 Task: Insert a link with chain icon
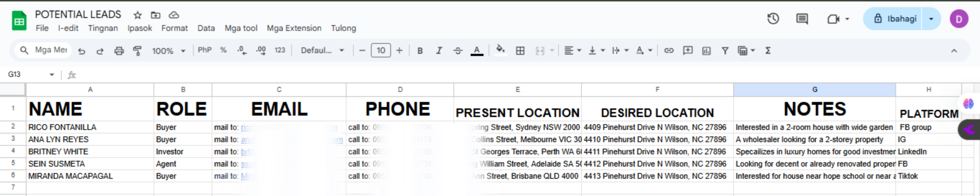[668, 51]
